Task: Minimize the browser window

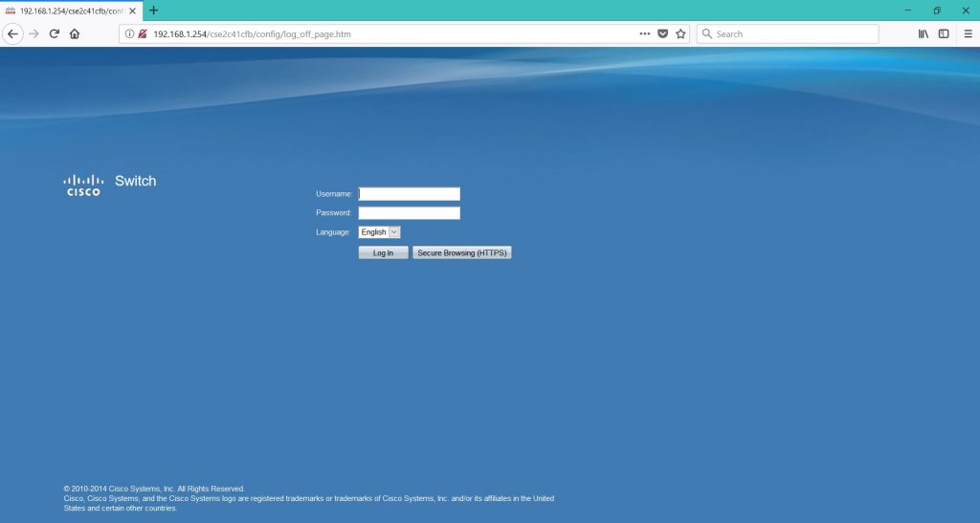Action: (908, 11)
